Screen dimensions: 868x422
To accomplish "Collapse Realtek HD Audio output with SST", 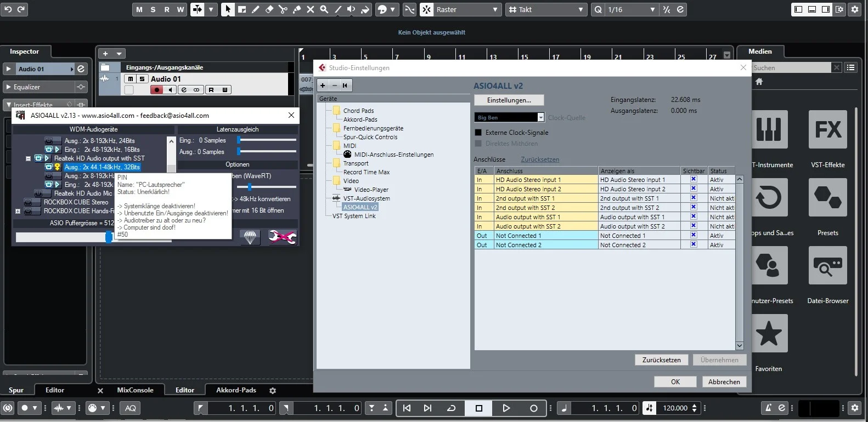I will (28, 158).
